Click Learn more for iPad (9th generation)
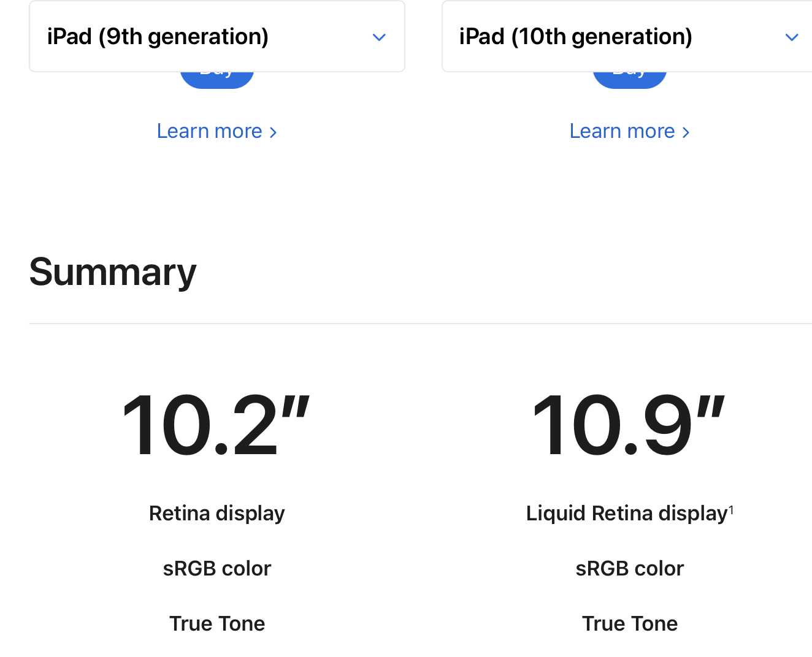This screenshot has height=657, width=812. [x=210, y=131]
